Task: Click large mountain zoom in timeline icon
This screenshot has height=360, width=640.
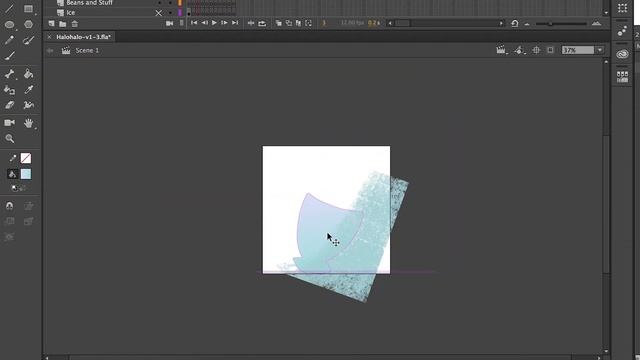Action: tap(596, 23)
